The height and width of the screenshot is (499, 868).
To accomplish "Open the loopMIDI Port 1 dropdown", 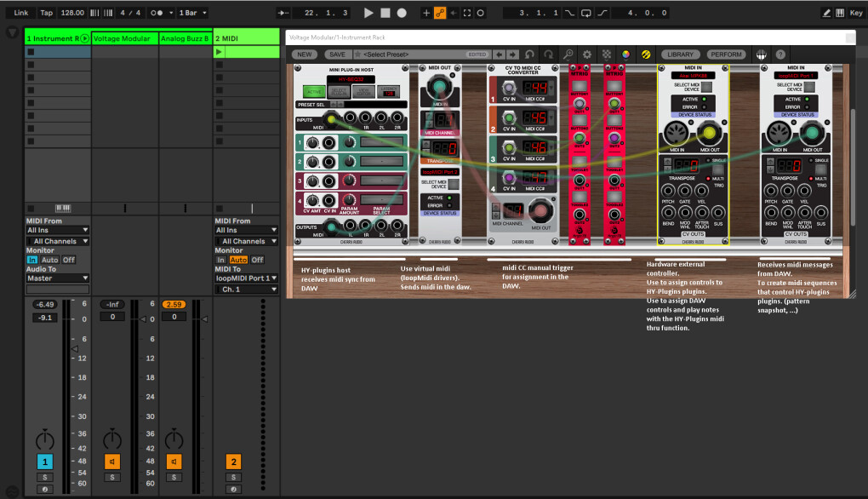I will click(247, 278).
